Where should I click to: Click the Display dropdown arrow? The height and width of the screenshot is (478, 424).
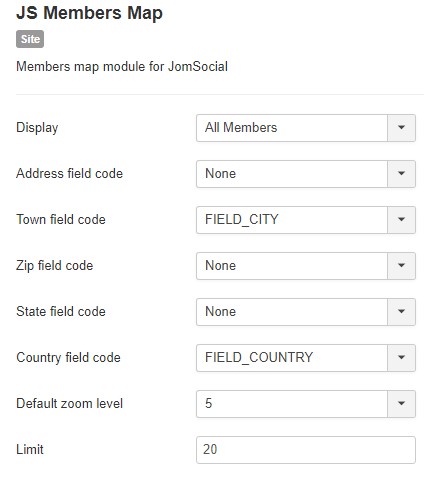(401, 128)
